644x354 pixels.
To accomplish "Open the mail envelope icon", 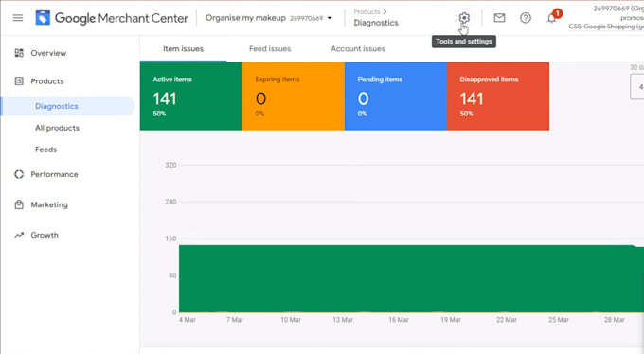I will pos(499,18).
